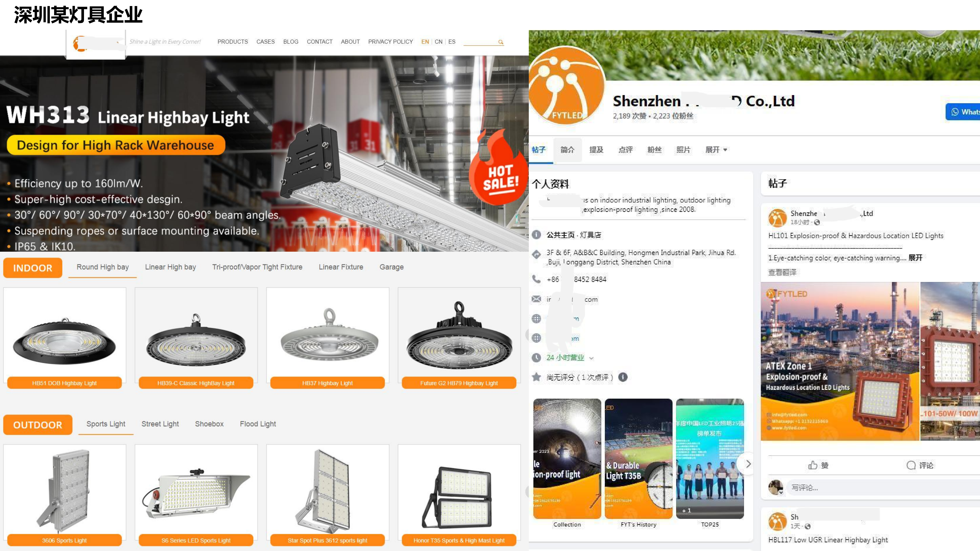Image resolution: width=980 pixels, height=551 pixels.
Task: Click the next arrow on collections carousel
Action: pyautogui.click(x=748, y=464)
